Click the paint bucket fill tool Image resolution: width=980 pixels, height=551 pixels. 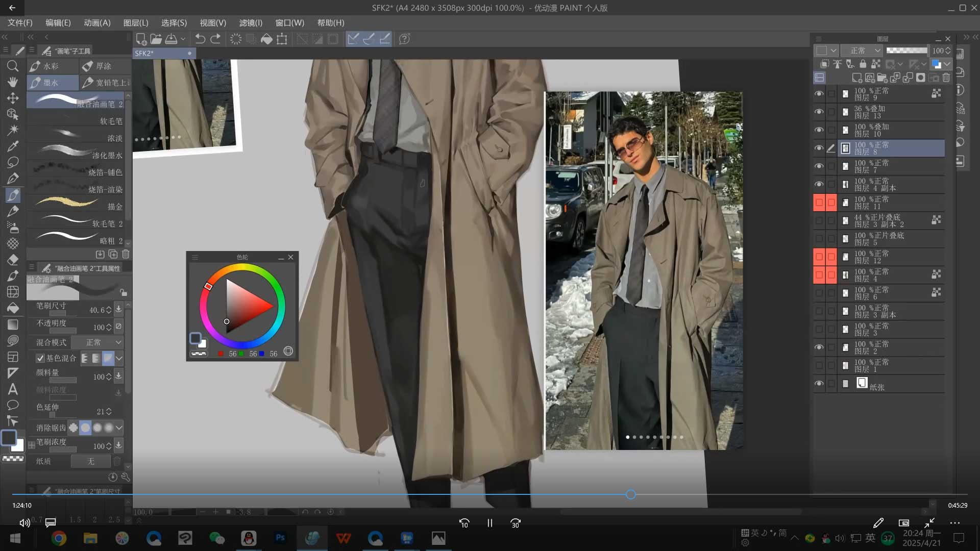click(13, 308)
